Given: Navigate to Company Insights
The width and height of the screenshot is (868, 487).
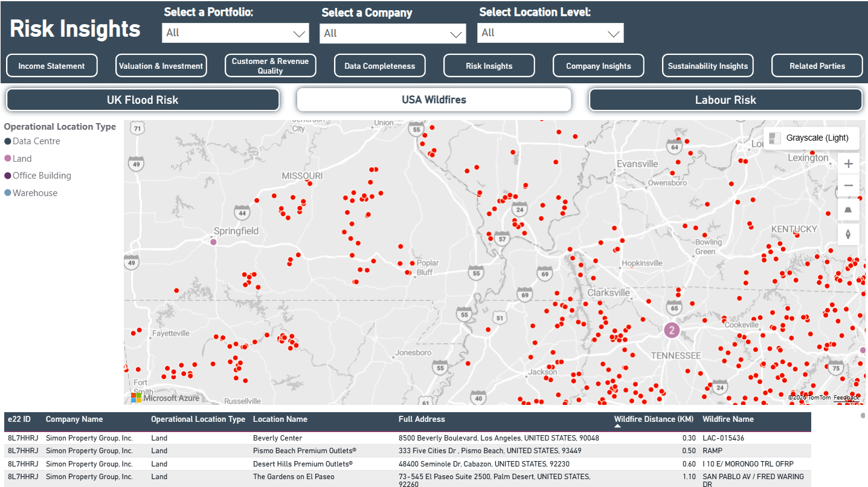Looking at the screenshot, I should point(599,66).
